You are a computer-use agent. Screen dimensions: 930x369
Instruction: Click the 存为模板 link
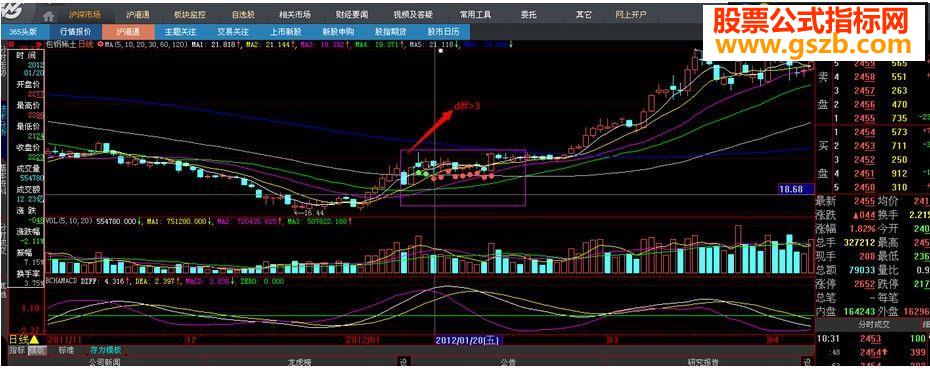click(105, 350)
